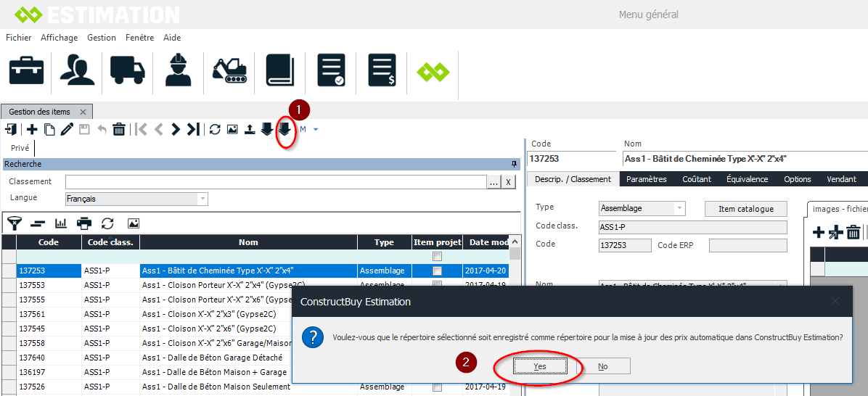Image resolution: width=868 pixels, height=396 pixels.
Task: Check Item projet box in filter row
Action: (x=437, y=256)
